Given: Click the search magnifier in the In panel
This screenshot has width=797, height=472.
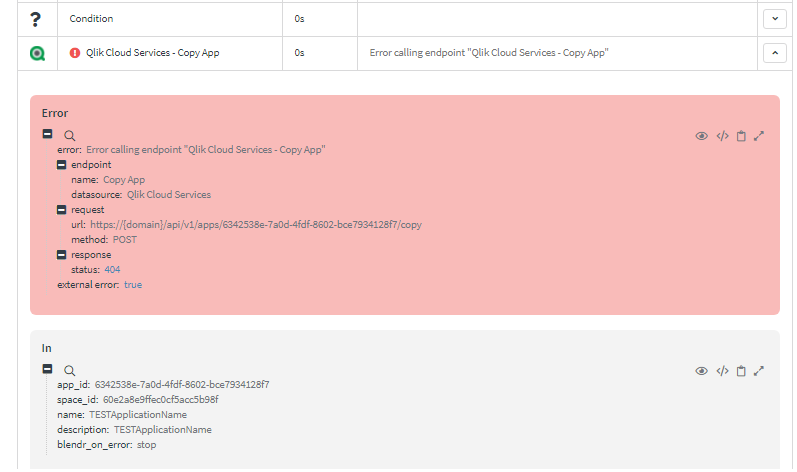Looking at the screenshot, I should (x=70, y=370).
